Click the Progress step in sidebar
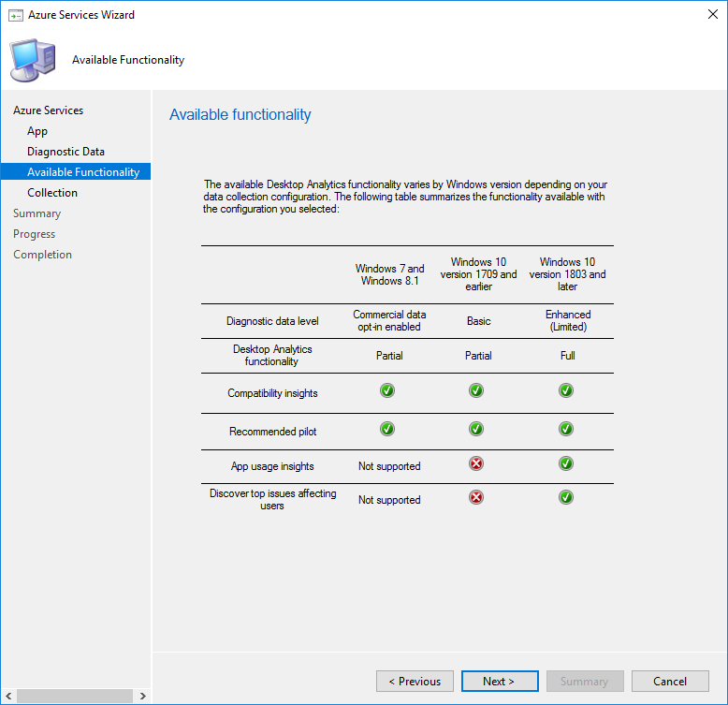Image resolution: width=728 pixels, height=705 pixels. (x=34, y=234)
